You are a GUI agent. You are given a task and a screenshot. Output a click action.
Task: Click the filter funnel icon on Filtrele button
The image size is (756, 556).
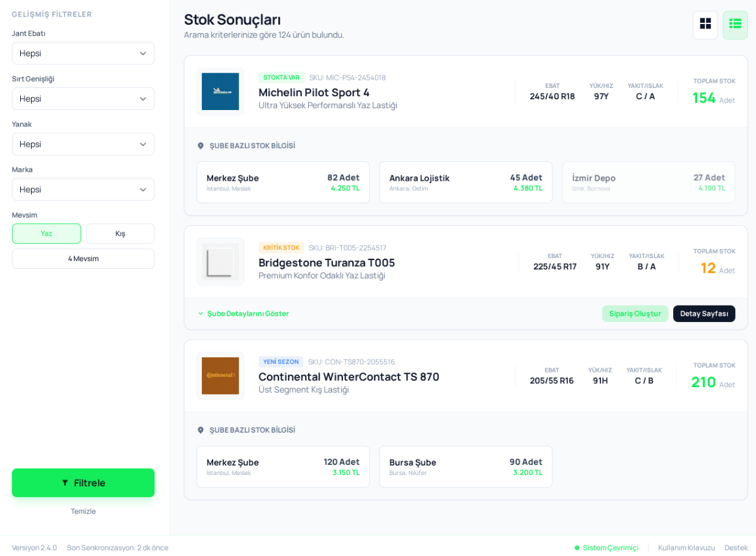(x=65, y=483)
